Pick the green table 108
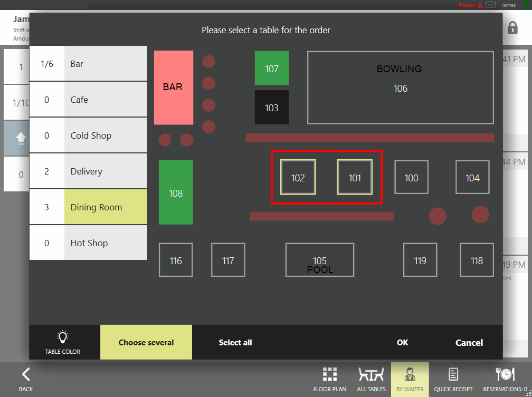Viewport: 532px width, 397px height. 176,192
